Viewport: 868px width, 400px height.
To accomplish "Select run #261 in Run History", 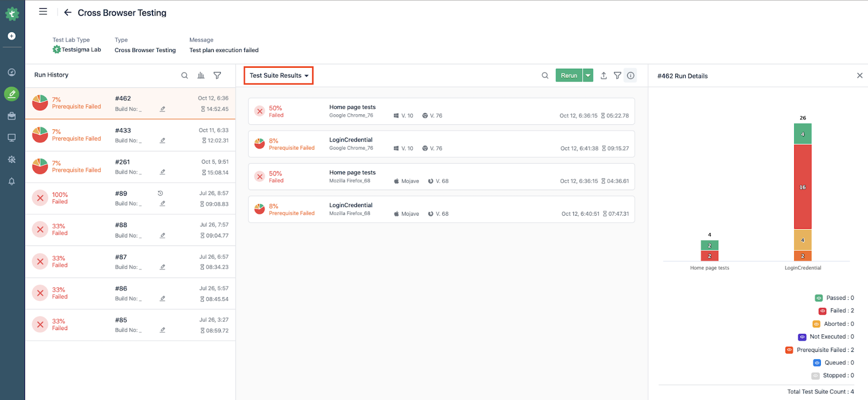I will pos(130,167).
